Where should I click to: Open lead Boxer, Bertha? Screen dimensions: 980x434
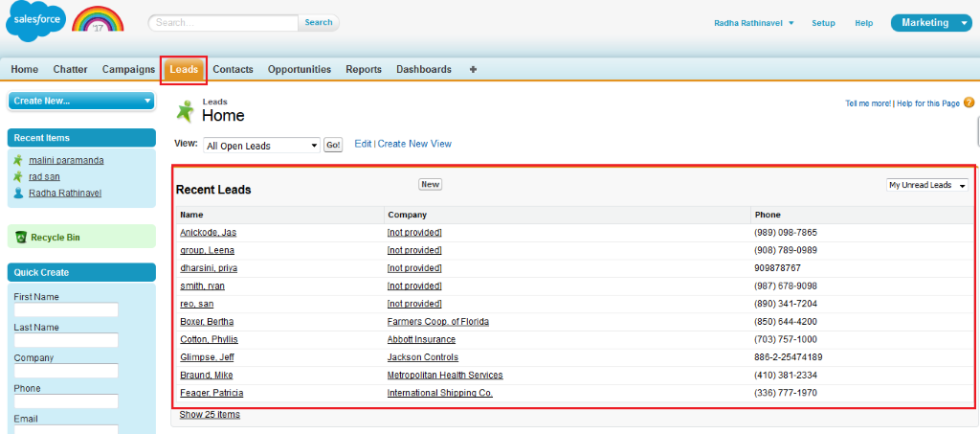click(x=207, y=322)
